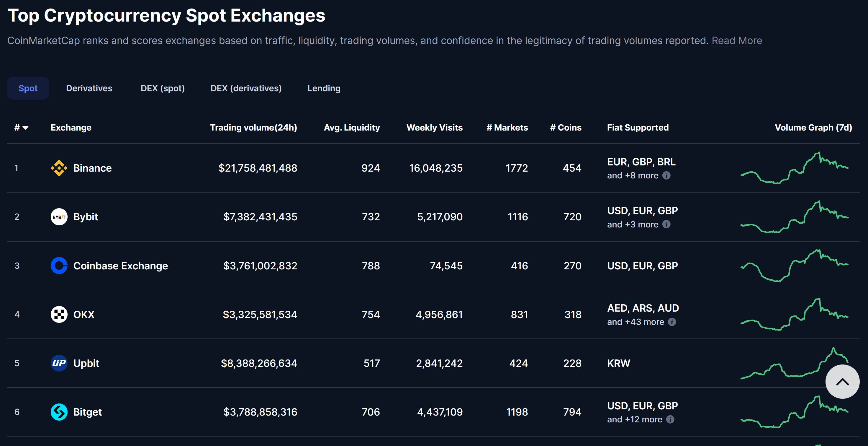This screenshot has width=868, height=446.
Task: Sort by Avg. Liquidity column header
Action: point(352,128)
